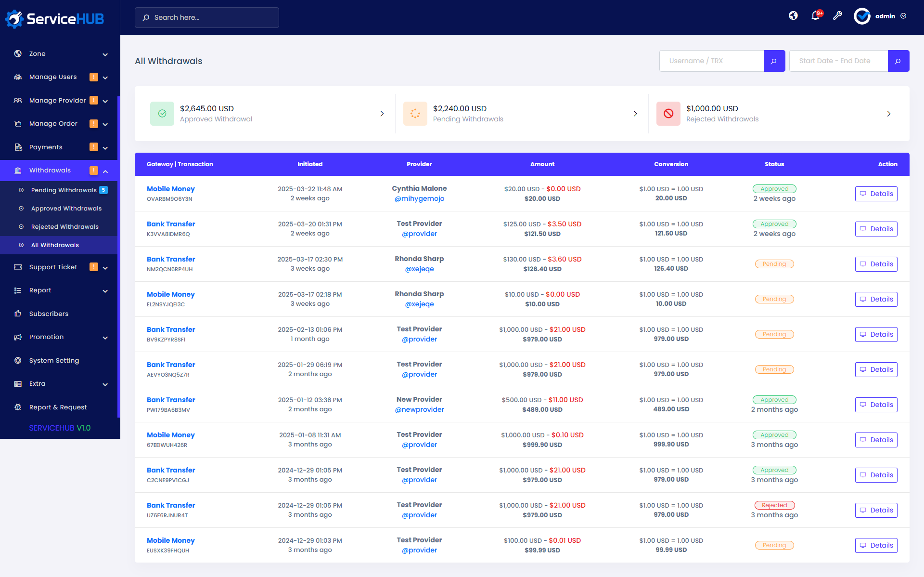Viewport: 924px width, 577px height.
Task: Click the Payments sidebar icon
Action: click(18, 147)
